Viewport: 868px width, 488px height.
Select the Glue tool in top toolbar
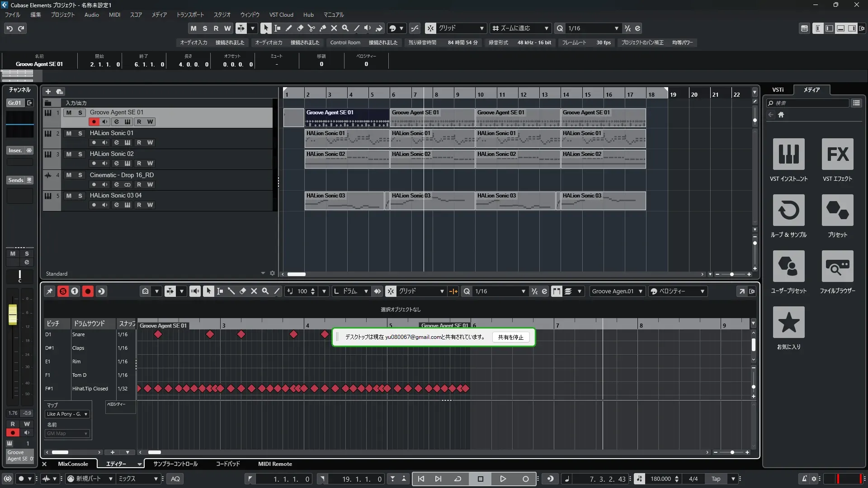323,28
